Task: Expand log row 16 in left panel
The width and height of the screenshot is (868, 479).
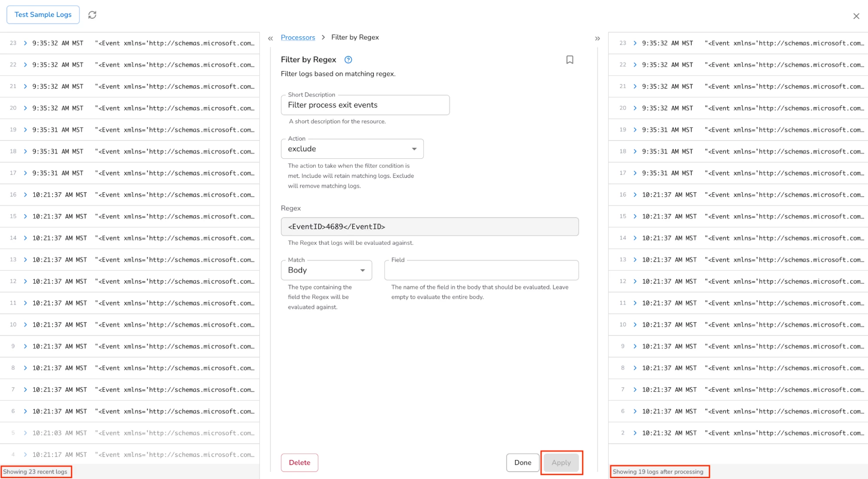Action: click(x=25, y=195)
